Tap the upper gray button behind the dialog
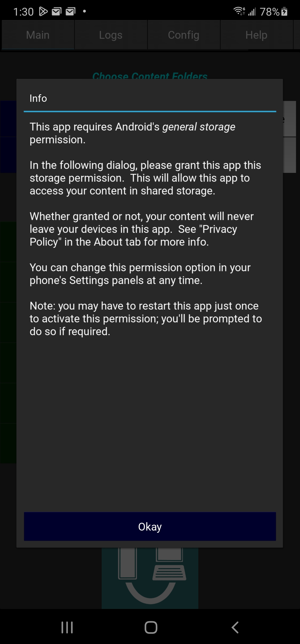Viewport: 300px width, 644px height. click(x=289, y=119)
